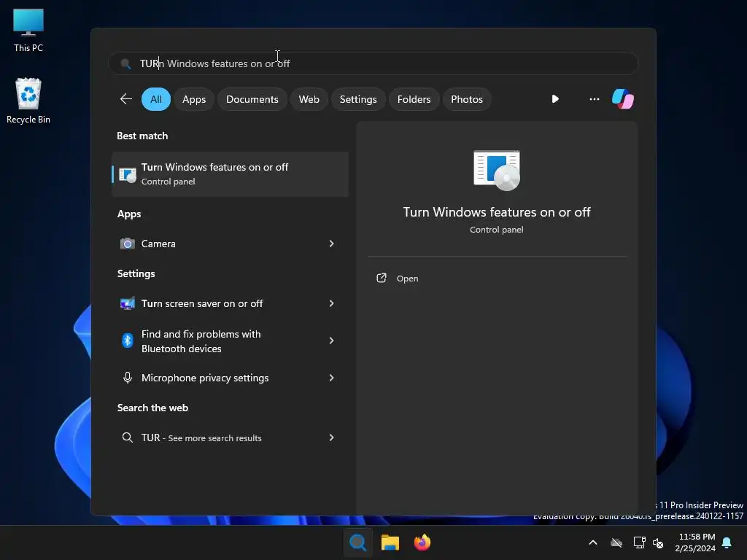747x560 pixels.
Task: Click the Bluetooth icon in results
Action: click(127, 341)
